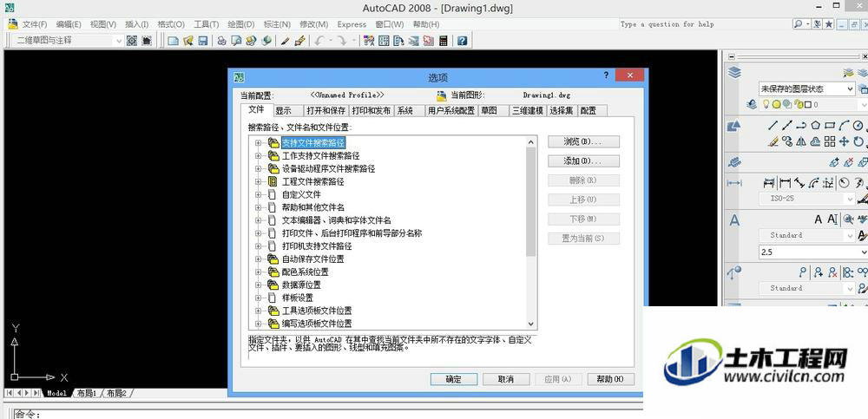Open the QuickCalc calculator icon
The height and width of the screenshot is (419, 868).
[x=443, y=41]
